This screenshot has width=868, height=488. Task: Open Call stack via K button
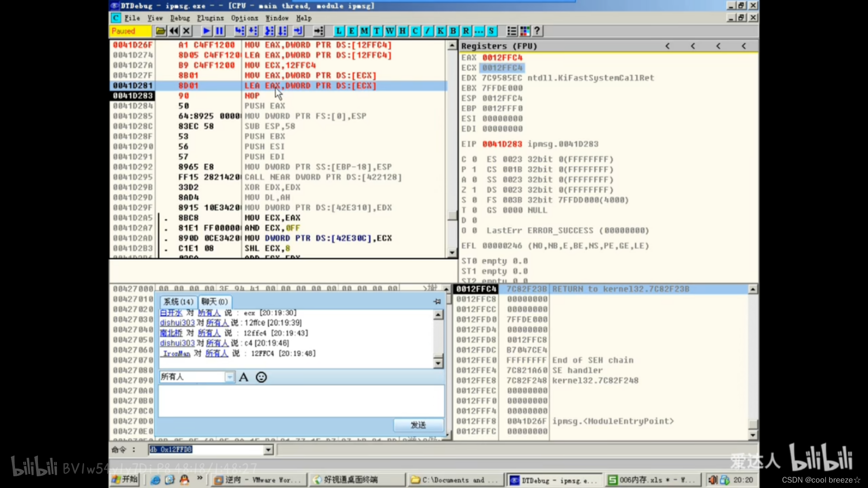point(440,31)
